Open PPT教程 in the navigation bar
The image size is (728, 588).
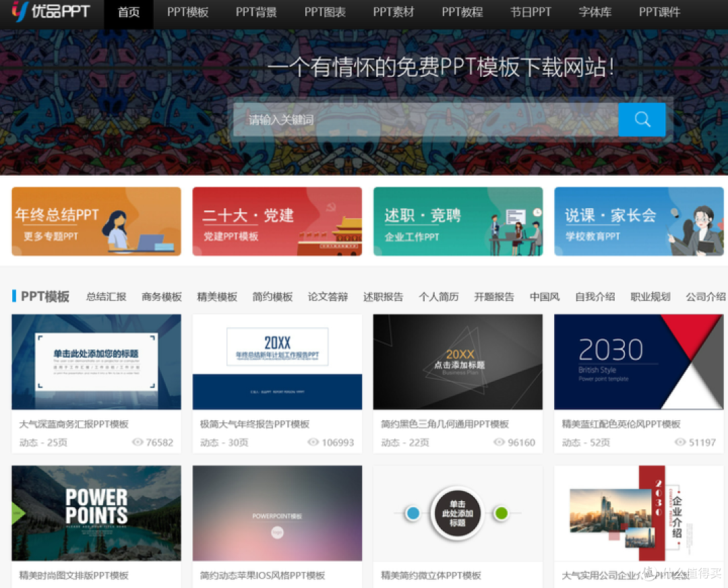pos(462,13)
